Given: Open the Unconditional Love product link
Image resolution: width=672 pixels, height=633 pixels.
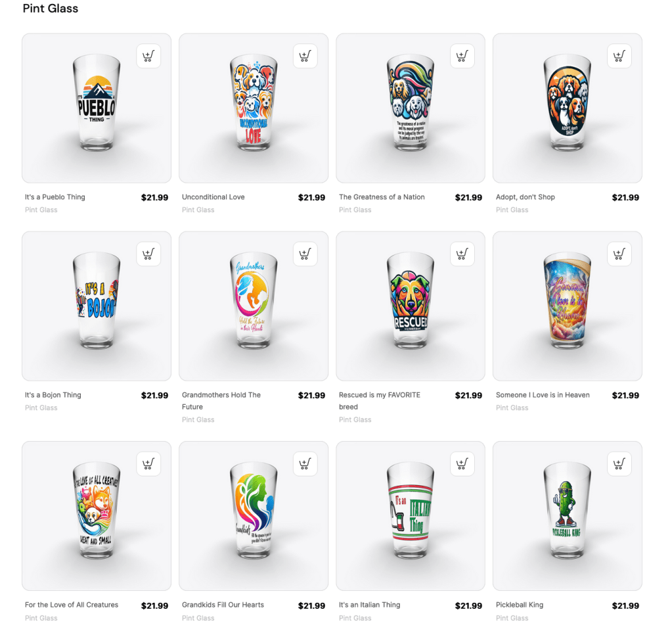Looking at the screenshot, I should tap(213, 197).
